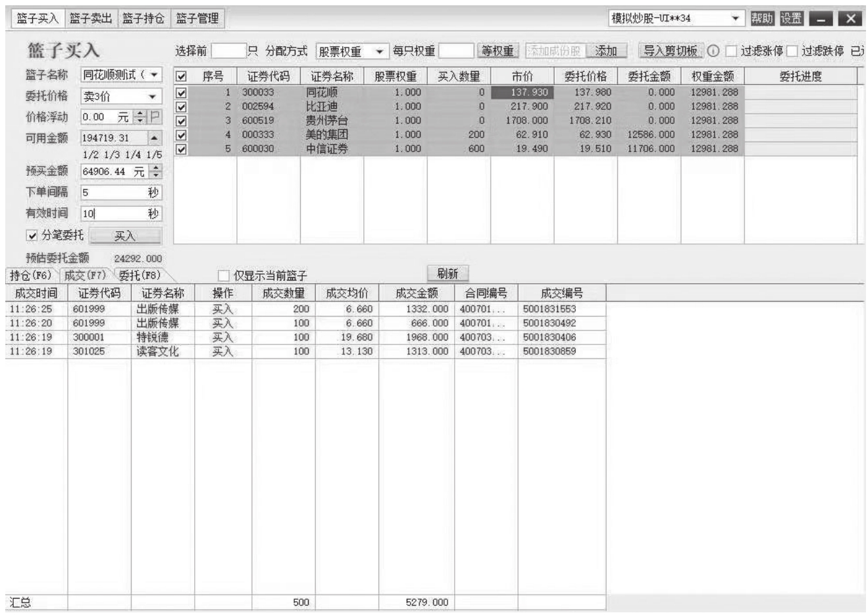Enable the 过滤涨停 checkbox
Image resolution: width=868 pixels, height=615 pixels.
730,51
